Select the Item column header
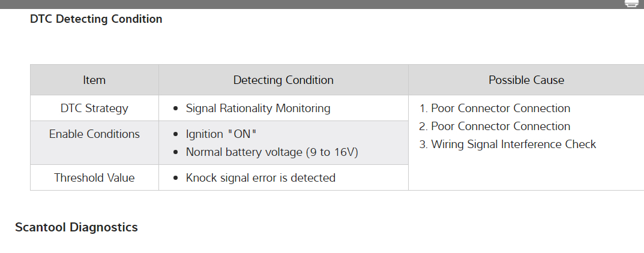Screen dimensions: 644x253 pos(94,80)
